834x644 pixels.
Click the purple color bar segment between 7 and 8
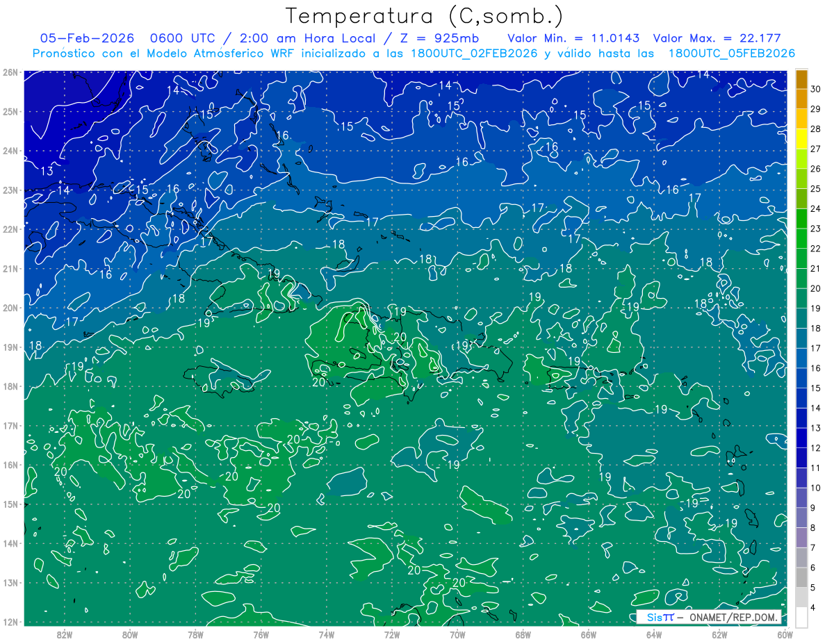[x=802, y=538]
